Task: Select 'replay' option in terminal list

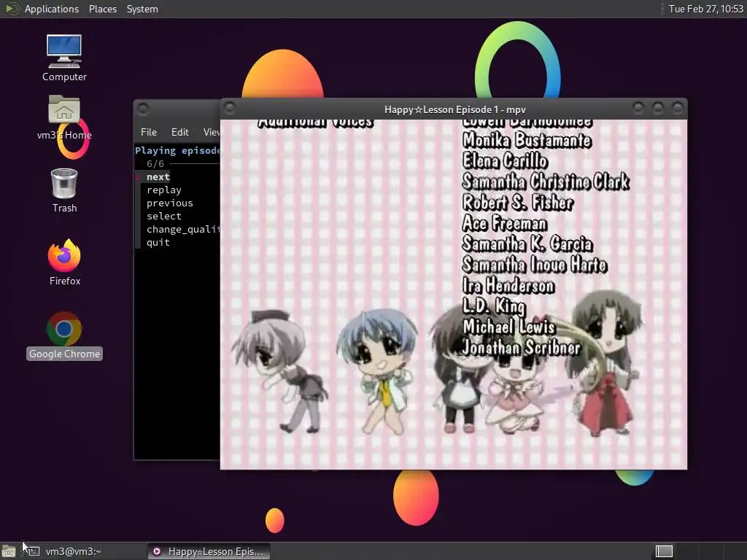Action: pyautogui.click(x=164, y=190)
